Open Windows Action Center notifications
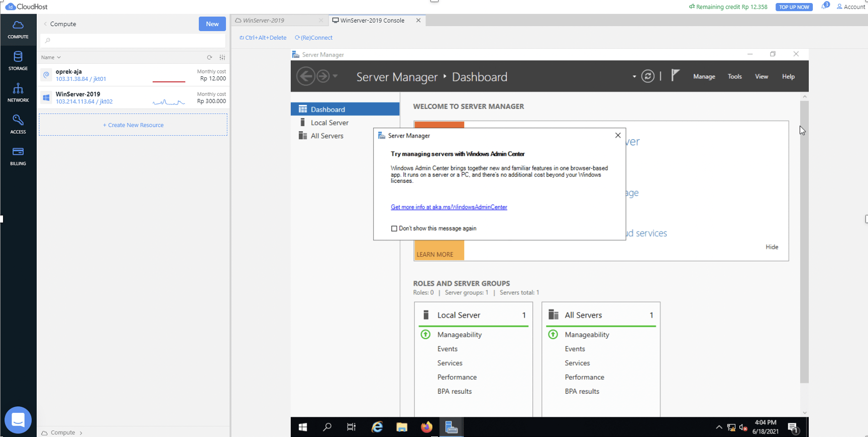The width and height of the screenshot is (868, 437). point(793,427)
